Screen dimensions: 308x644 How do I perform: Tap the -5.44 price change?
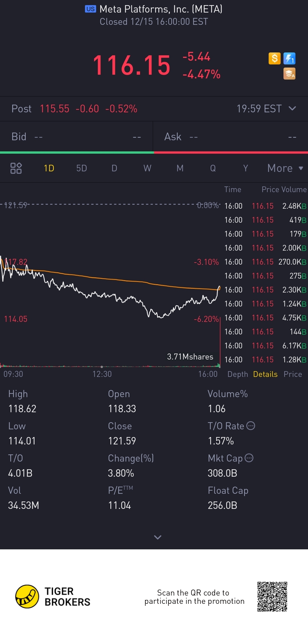point(196,56)
